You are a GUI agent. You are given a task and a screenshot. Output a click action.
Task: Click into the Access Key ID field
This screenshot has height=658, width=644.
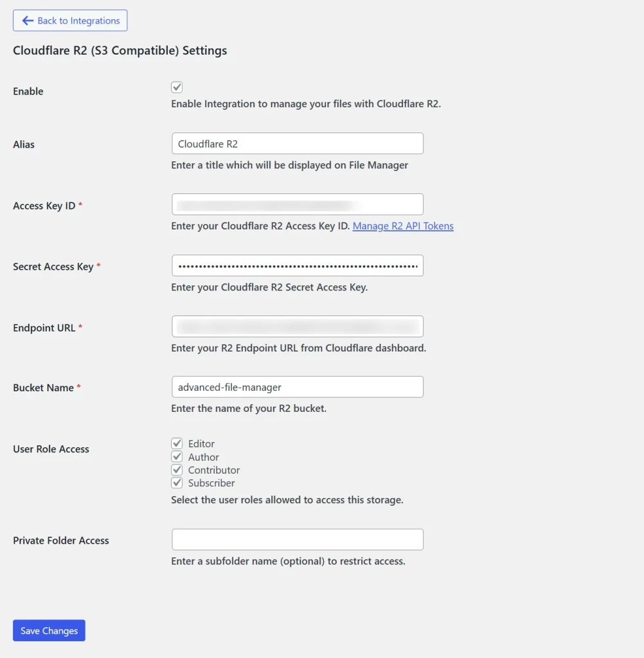[297, 205]
